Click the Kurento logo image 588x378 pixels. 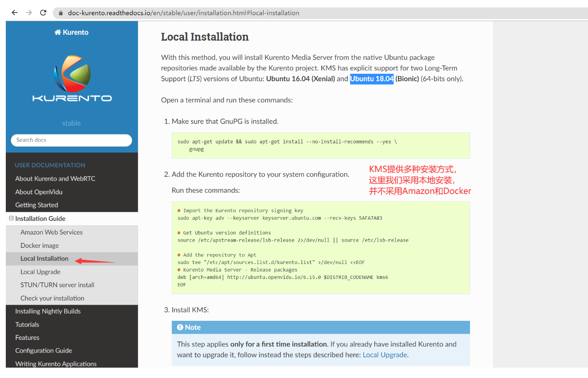click(72, 78)
